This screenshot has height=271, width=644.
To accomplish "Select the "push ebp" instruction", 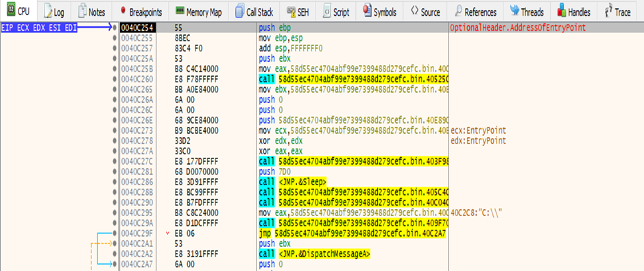I will (x=275, y=27).
